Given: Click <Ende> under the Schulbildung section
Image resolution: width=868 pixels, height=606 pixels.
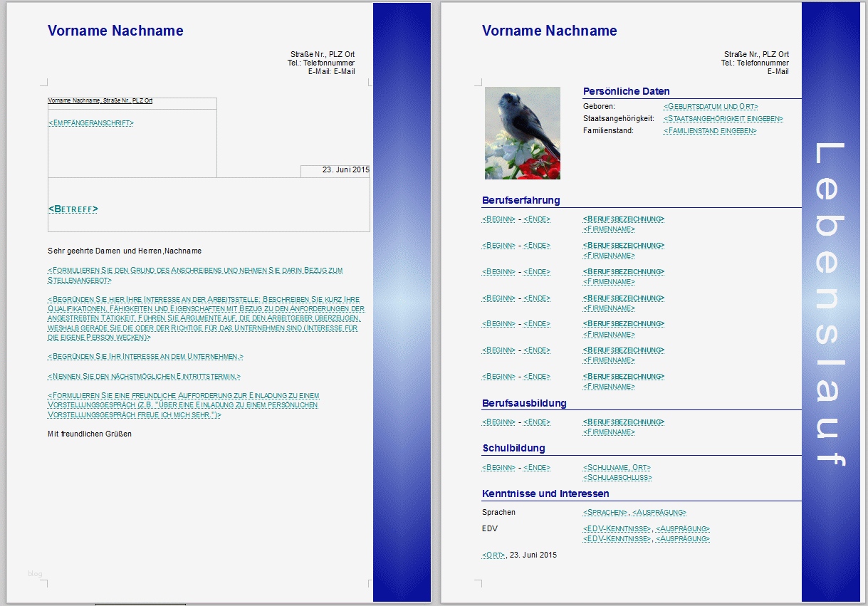Looking at the screenshot, I should click(x=537, y=467).
